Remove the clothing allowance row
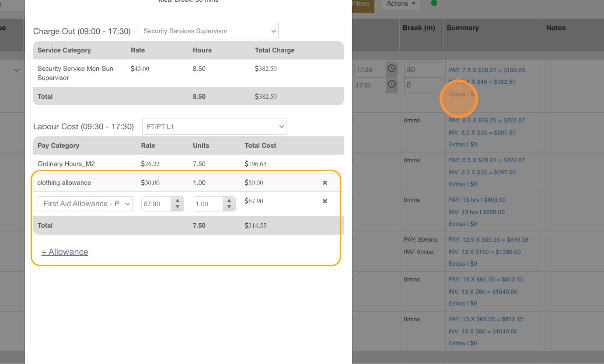The height and width of the screenshot is (364, 604). point(325,183)
